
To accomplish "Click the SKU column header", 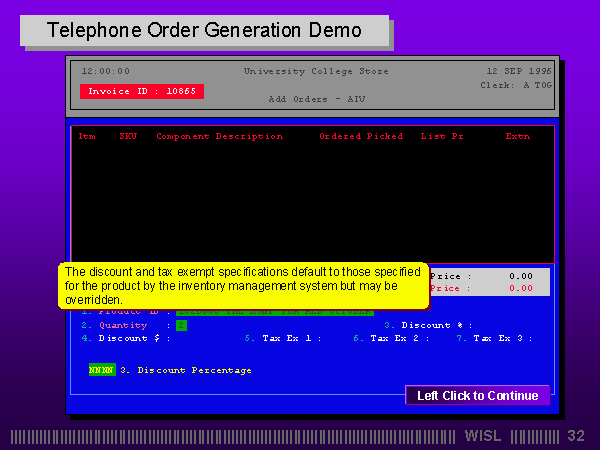I will (x=128, y=136).
